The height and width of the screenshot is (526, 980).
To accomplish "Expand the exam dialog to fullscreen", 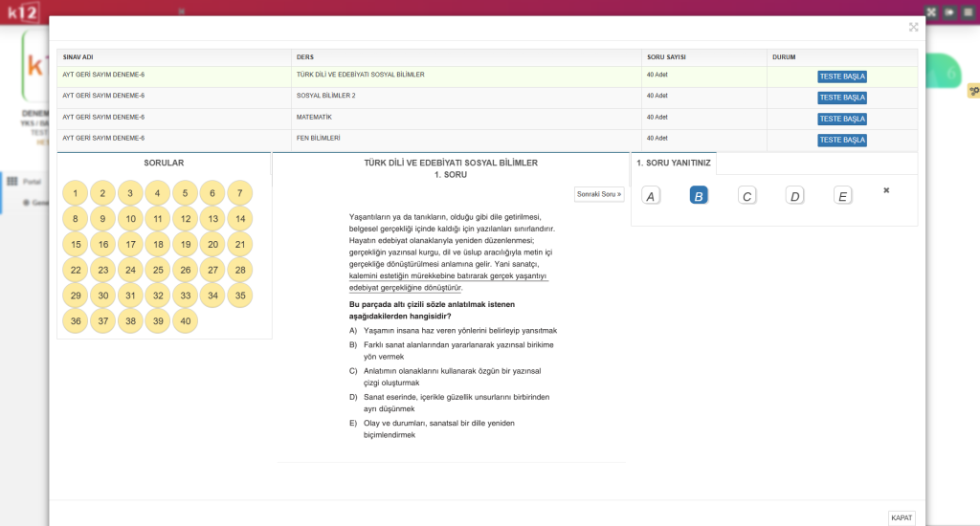I will tap(914, 27).
